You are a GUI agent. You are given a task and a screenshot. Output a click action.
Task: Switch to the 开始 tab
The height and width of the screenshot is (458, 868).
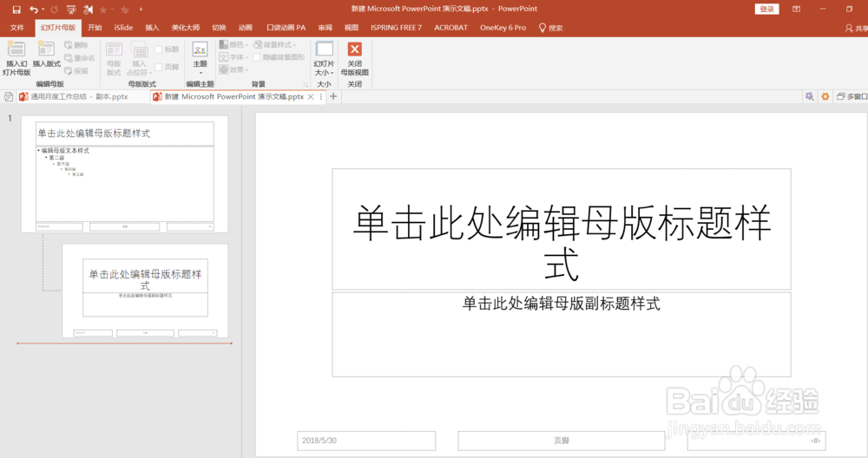pyautogui.click(x=95, y=28)
